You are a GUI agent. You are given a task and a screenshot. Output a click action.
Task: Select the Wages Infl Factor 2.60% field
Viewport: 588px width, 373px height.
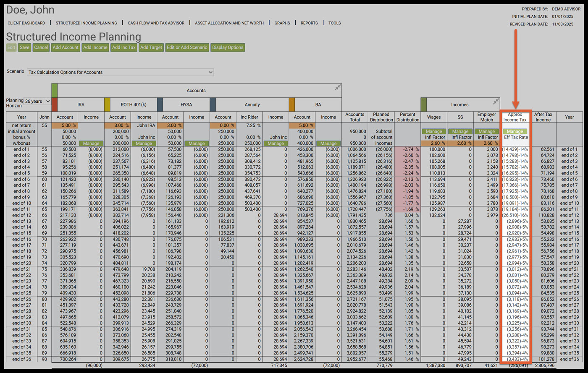click(434, 143)
